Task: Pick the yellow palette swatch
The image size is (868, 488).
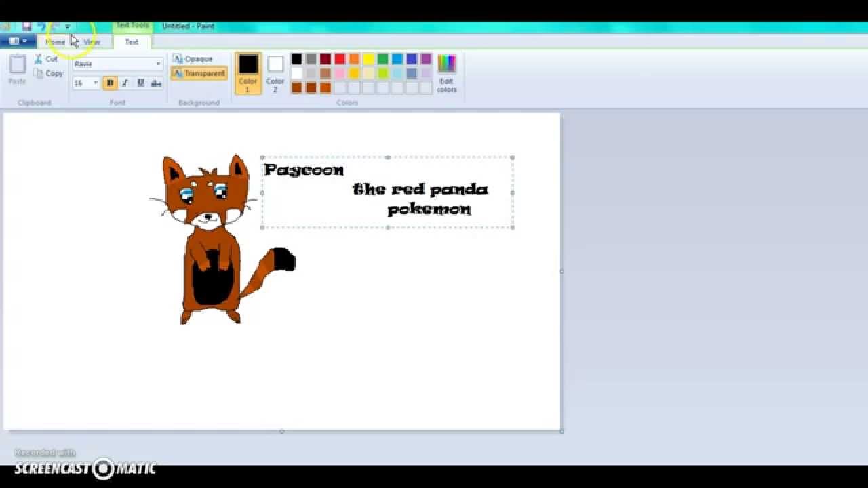Action: [368, 59]
